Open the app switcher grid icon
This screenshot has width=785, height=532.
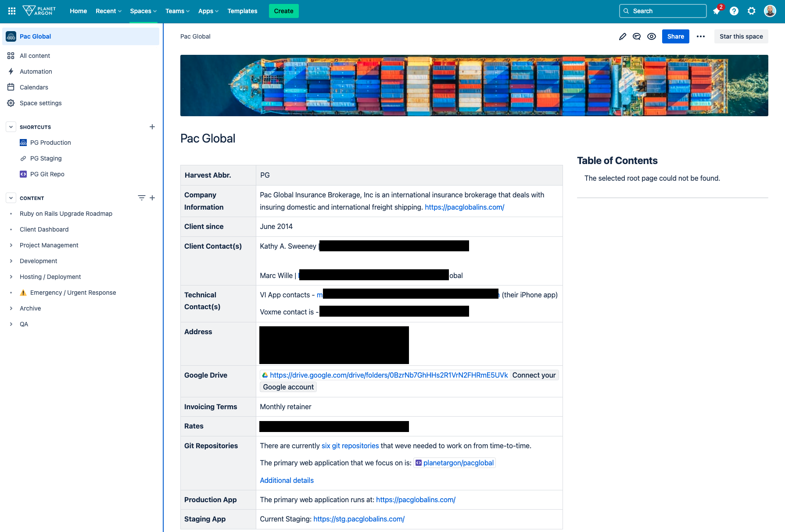click(12, 11)
